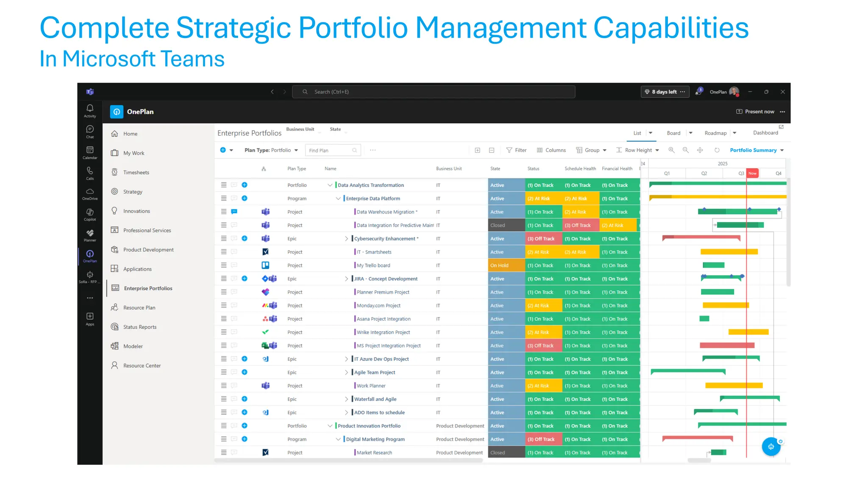868x488 pixels.
Task: Expand the JIRA - Concept Development epic
Action: pos(346,279)
